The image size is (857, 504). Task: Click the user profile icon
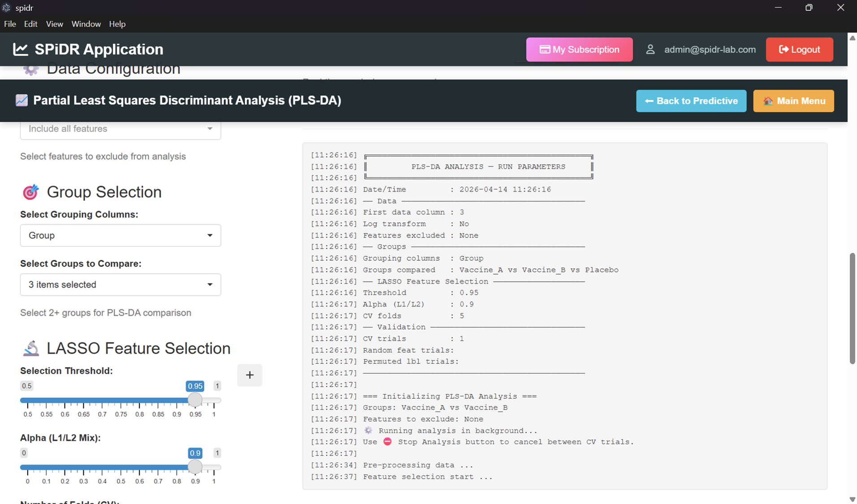[x=650, y=49]
